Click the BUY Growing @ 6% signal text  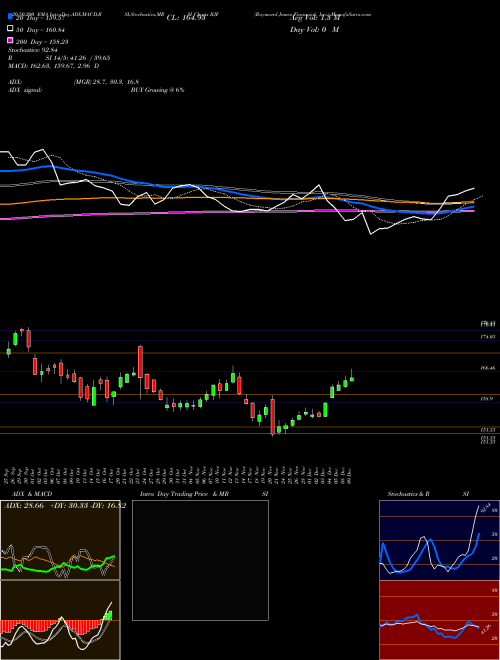click(157, 90)
